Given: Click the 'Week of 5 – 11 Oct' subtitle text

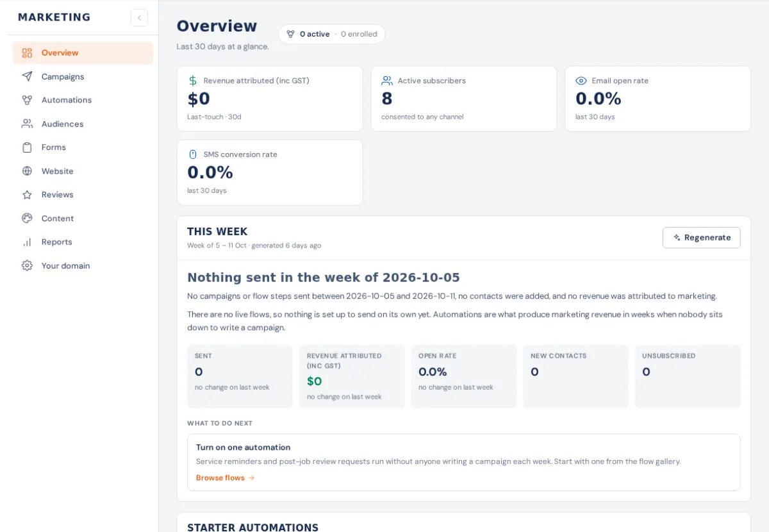Looking at the screenshot, I should (x=217, y=245).
